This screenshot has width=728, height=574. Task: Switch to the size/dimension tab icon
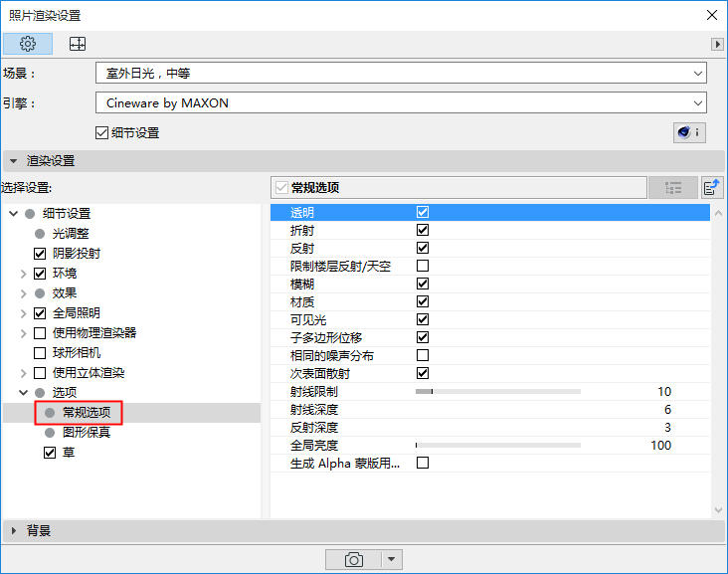pyautogui.click(x=78, y=44)
